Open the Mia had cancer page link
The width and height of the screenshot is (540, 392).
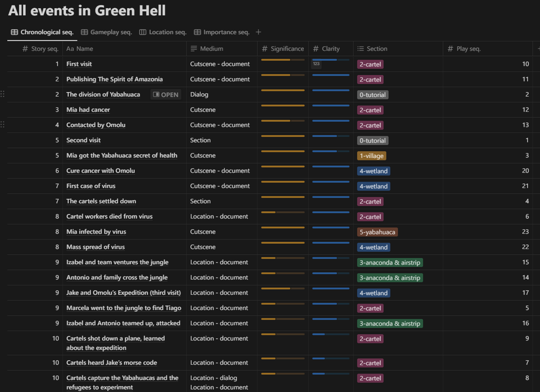(x=88, y=110)
